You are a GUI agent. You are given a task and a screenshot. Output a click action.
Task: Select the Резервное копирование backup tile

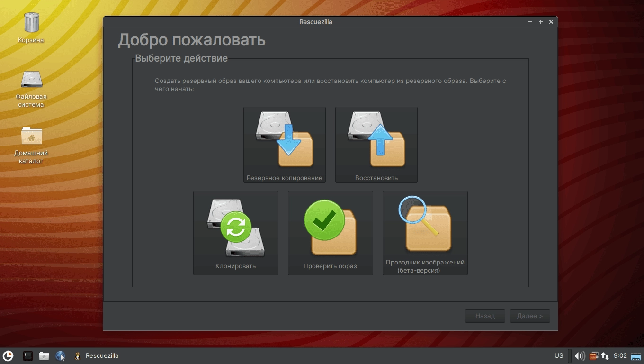click(284, 145)
